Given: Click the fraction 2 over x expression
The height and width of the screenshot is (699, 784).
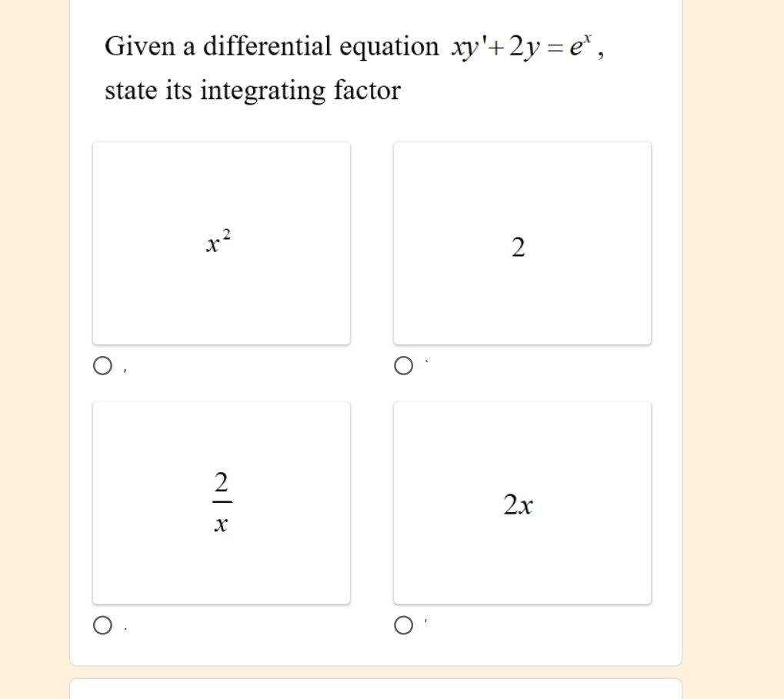Looking at the screenshot, I should tap(221, 503).
